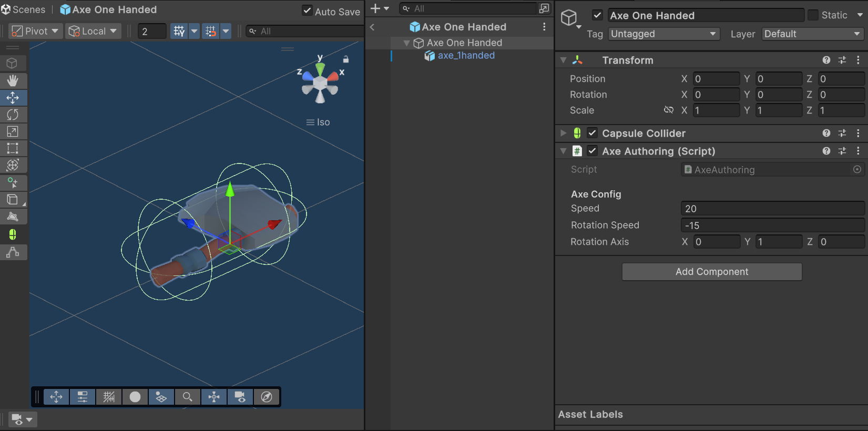Select the Transform combined tool
Image resolution: width=868 pixels, height=431 pixels.
13,165
